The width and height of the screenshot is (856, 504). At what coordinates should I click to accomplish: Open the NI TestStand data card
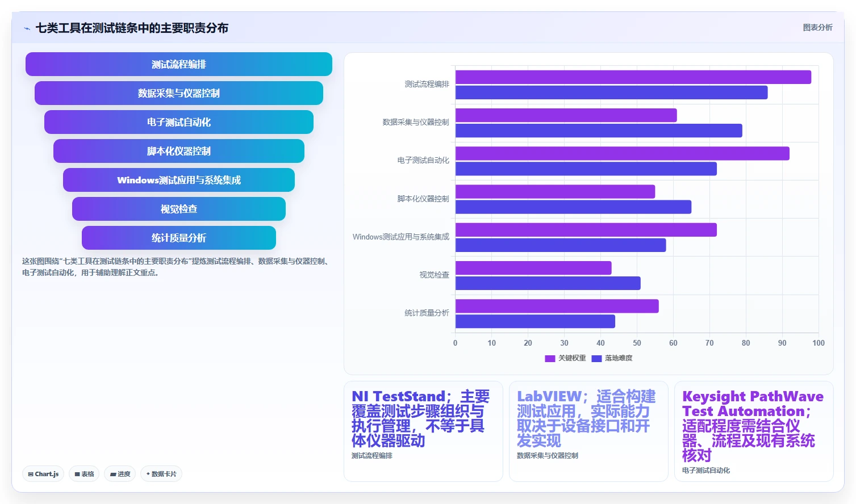(x=423, y=431)
